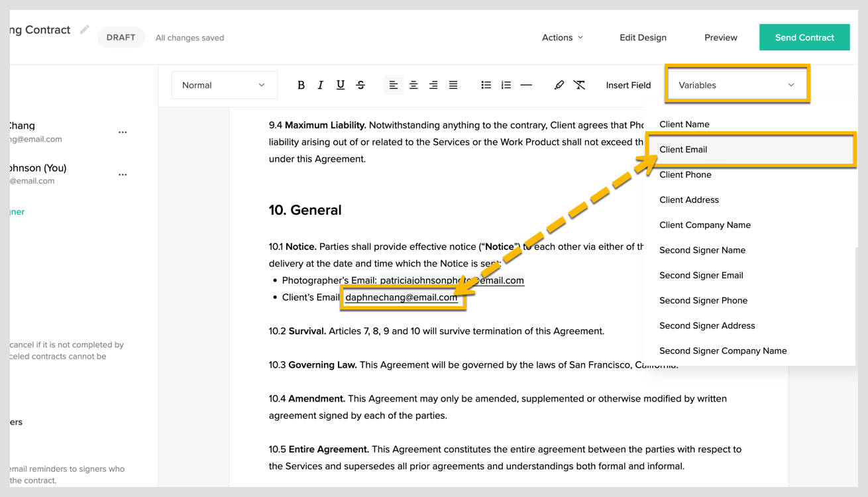Select Second Signer Company Name variable
Viewport: 868px width, 497px height.
(x=723, y=351)
